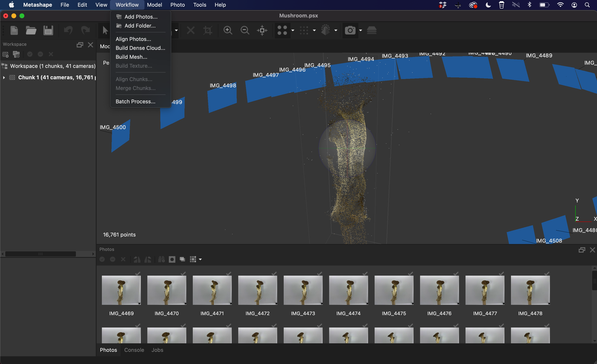Click the Undo arrow in the toolbar
597x364 pixels.
68,30
